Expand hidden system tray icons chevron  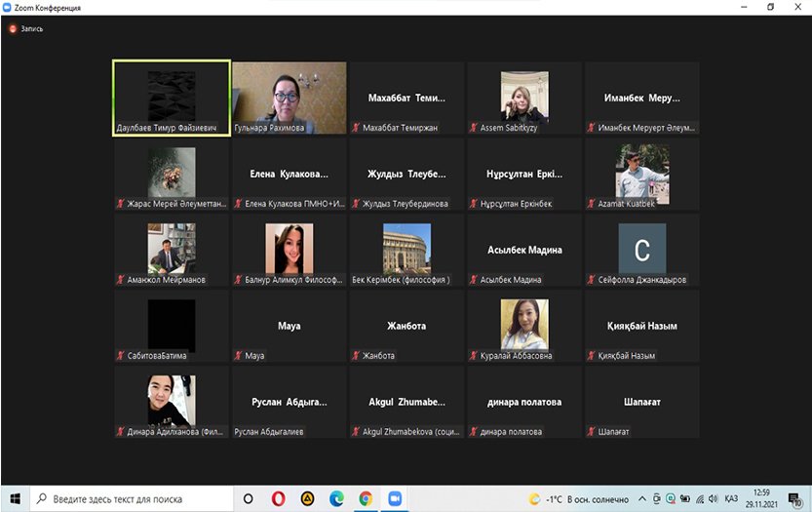[641, 498]
